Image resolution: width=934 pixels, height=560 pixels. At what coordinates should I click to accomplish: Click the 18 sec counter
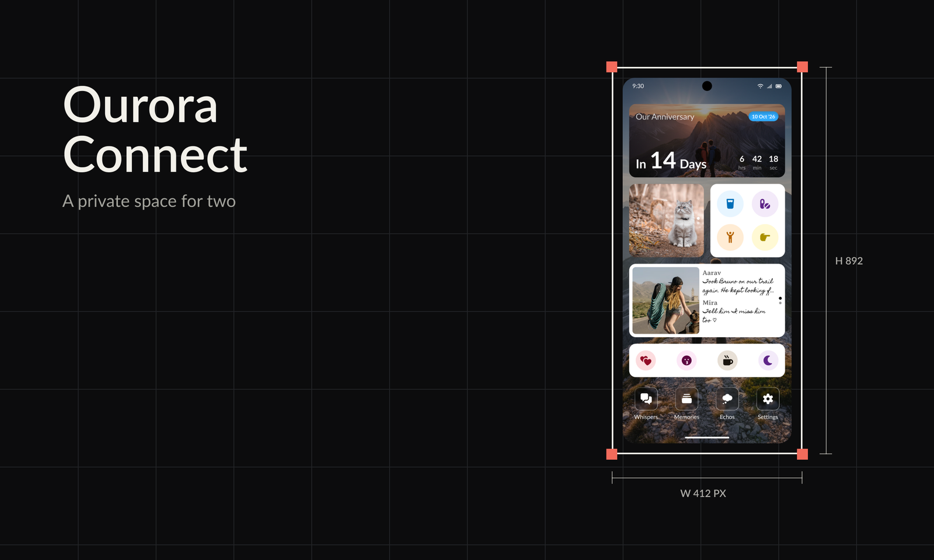(x=773, y=162)
